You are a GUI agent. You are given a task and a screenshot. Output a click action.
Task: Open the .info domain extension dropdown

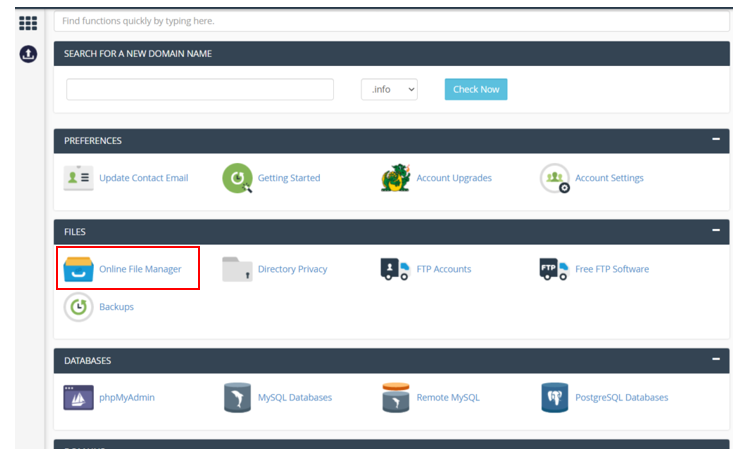pyautogui.click(x=389, y=89)
